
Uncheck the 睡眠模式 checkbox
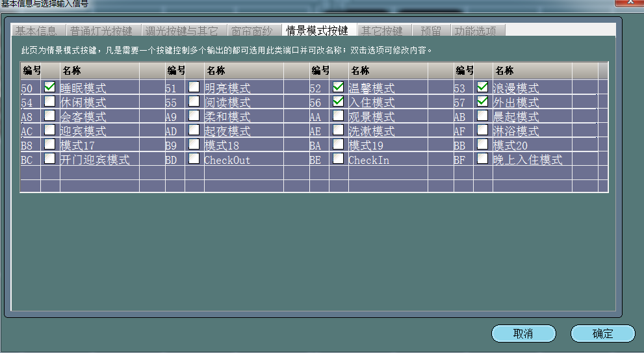point(49,86)
